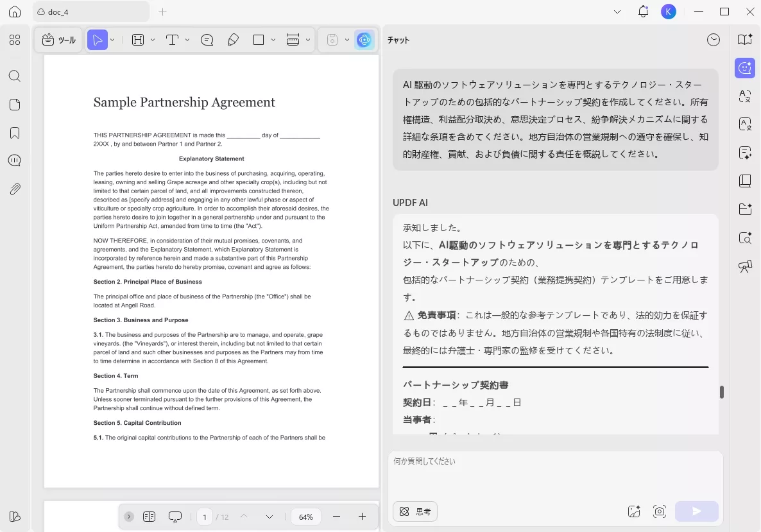Add a new tab with plus button
This screenshot has height=532, width=761.
pos(162,12)
